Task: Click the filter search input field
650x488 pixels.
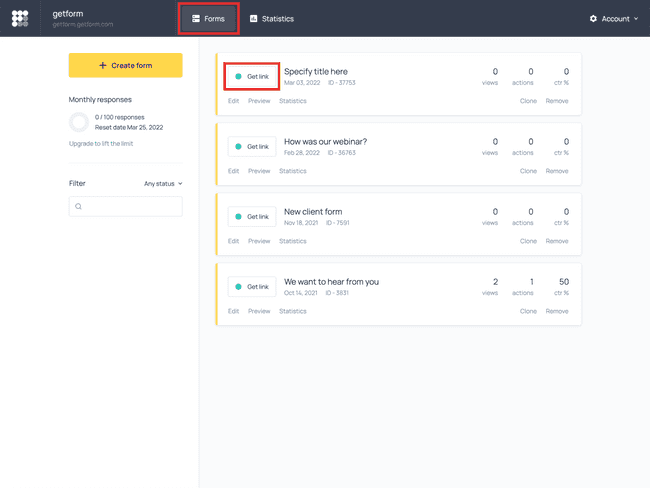Action: (x=126, y=206)
